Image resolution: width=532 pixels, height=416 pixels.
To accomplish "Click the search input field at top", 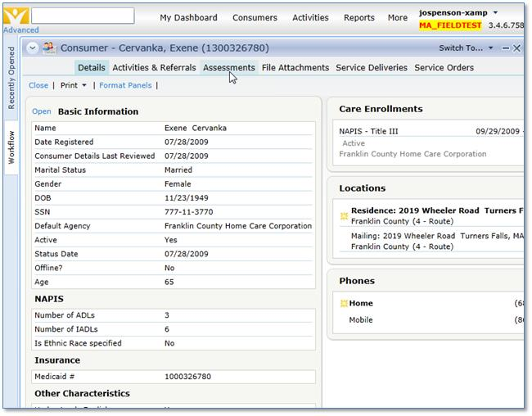I will [x=83, y=16].
